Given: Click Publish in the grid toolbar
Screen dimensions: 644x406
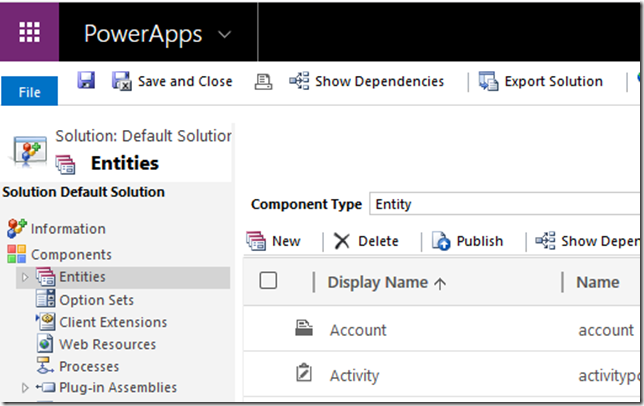Looking at the screenshot, I should click(468, 241).
